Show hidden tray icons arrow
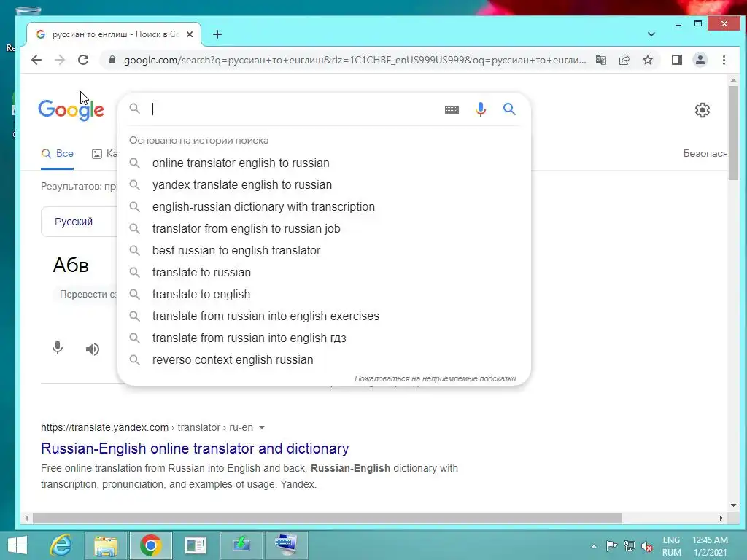747x560 pixels. pyautogui.click(x=594, y=546)
